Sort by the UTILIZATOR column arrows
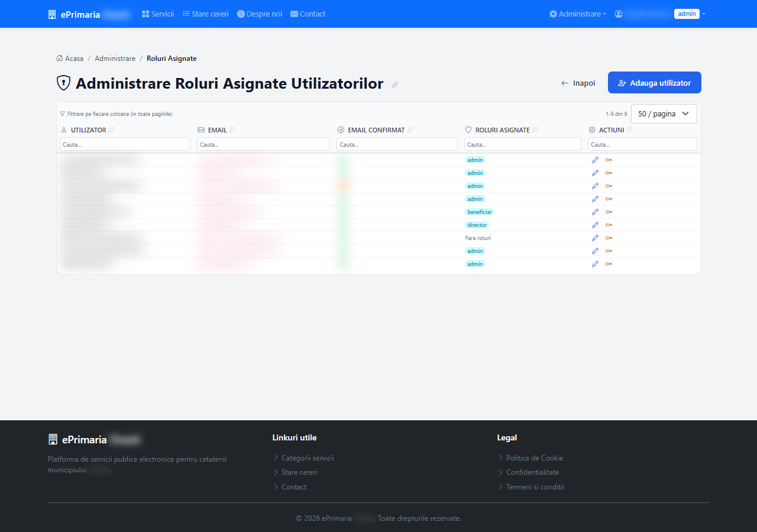This screenshot has width=757, height=532. click(111, 130)
